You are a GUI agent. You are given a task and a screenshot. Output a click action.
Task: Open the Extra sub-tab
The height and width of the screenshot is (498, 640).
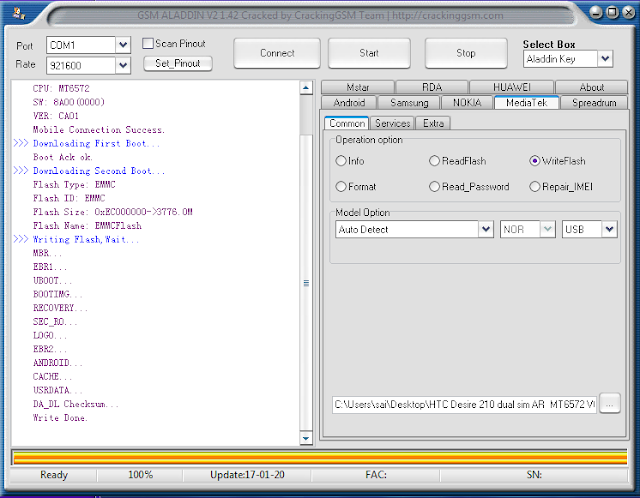click(x=433, y=123)
